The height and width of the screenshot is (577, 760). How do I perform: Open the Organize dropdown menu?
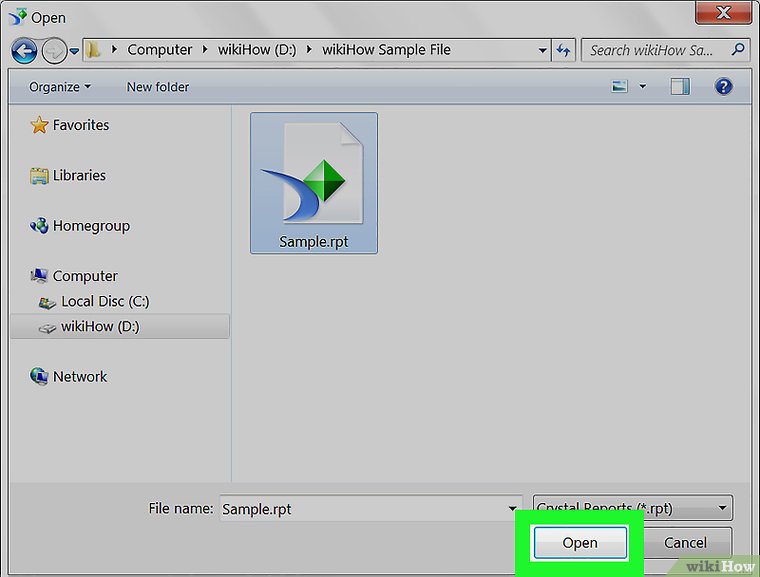(x=60, y=87)
